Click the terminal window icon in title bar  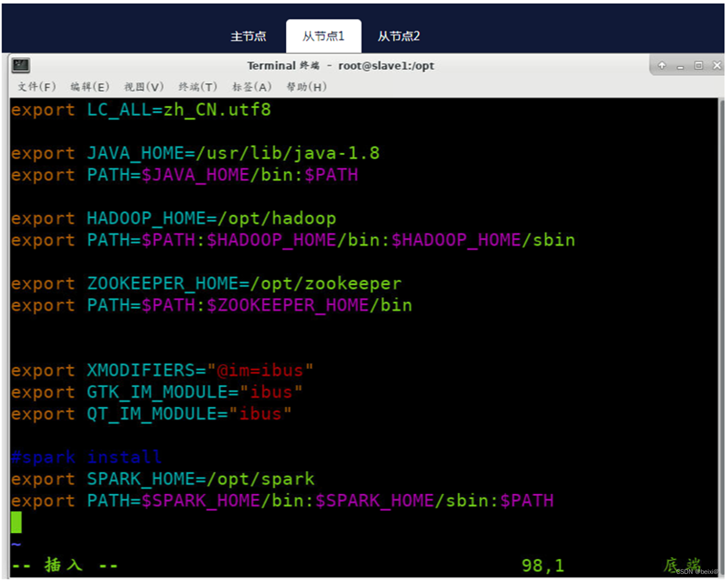[x=21, y=65]
